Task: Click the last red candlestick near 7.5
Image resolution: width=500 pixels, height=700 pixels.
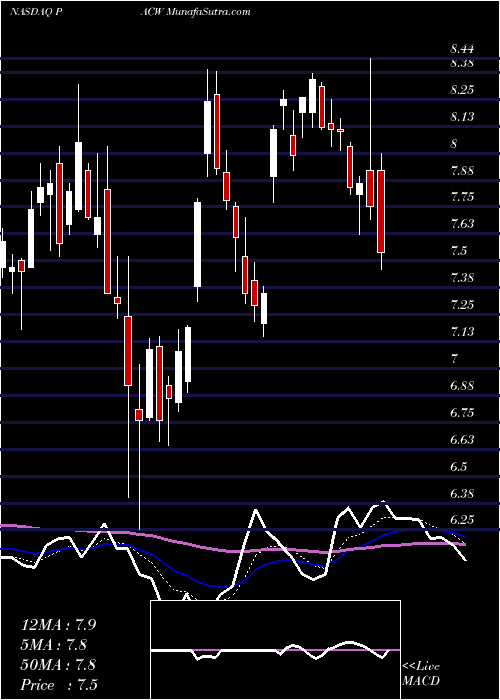Action: tap(381, 211)
